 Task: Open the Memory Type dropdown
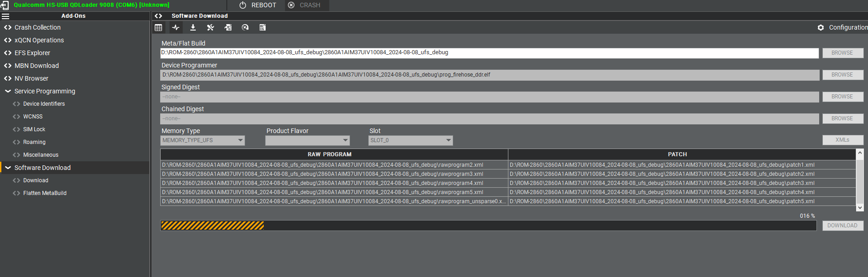203,140
